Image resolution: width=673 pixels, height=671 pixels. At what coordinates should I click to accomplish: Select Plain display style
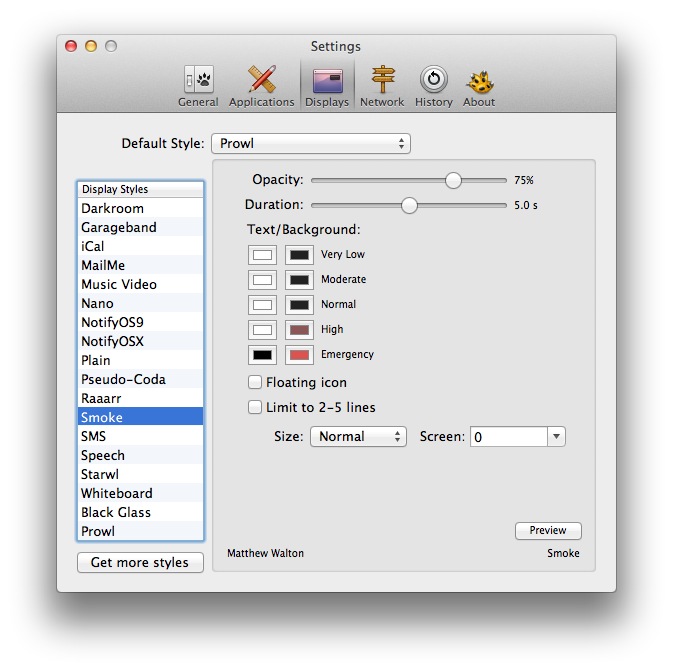pyautogui.click(x=140, y=360)
